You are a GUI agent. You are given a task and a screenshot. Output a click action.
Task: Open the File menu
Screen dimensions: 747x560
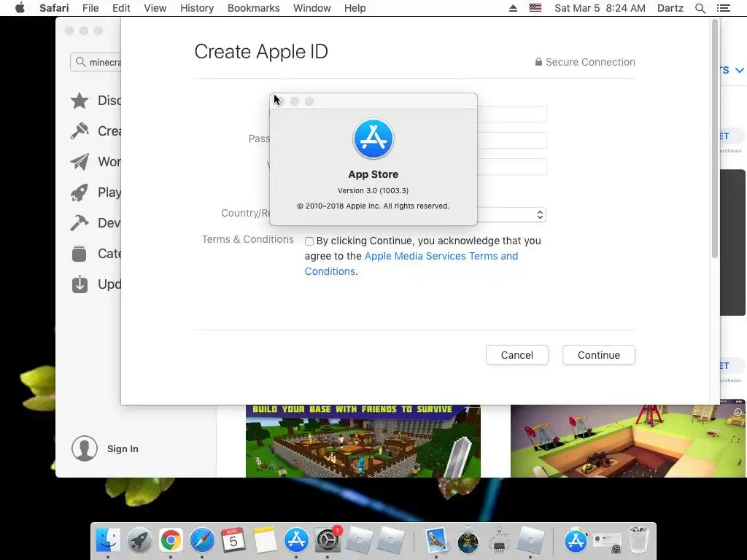(90, 8)
